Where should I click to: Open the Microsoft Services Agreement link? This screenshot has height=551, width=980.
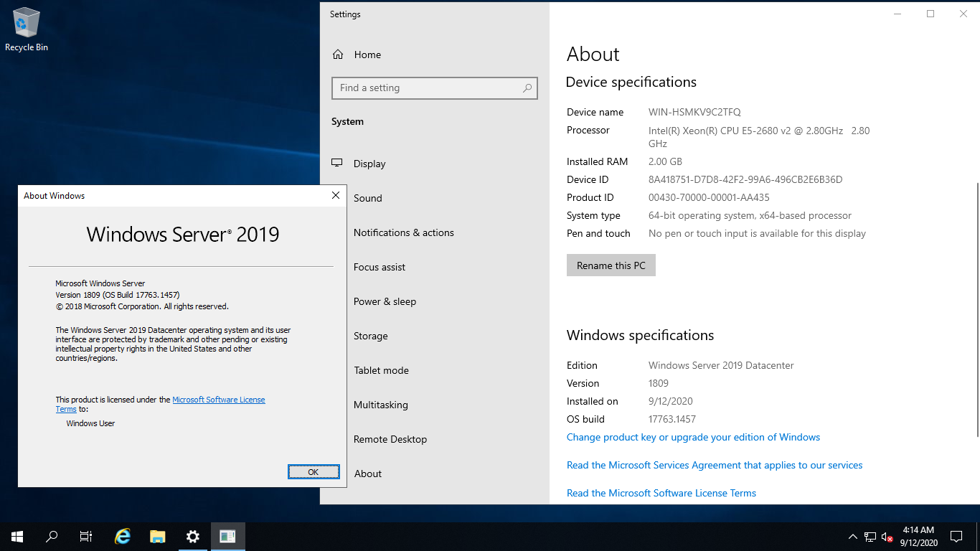coord(715,465)
